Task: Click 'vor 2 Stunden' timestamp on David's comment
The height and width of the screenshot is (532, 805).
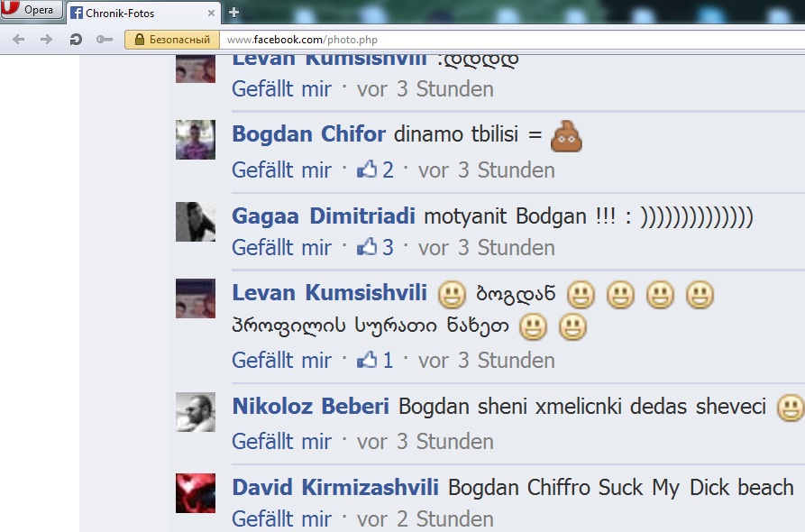Action: point(425,519)
